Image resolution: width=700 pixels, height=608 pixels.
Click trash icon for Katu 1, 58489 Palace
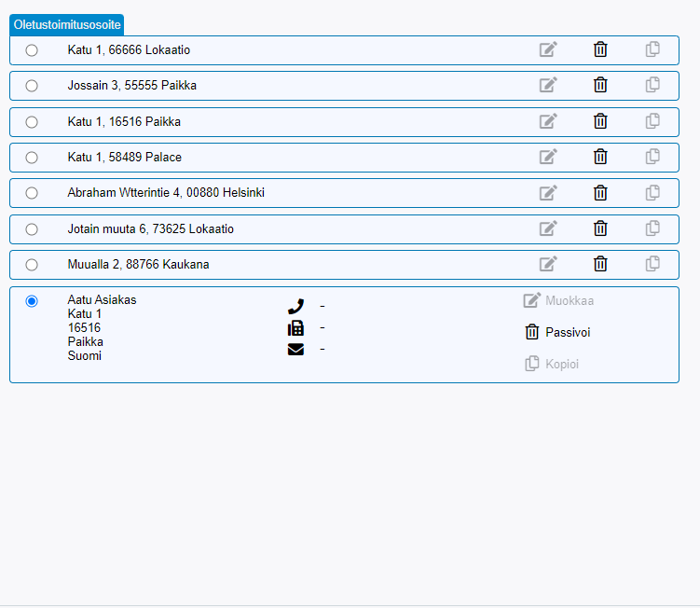(600, 157)
